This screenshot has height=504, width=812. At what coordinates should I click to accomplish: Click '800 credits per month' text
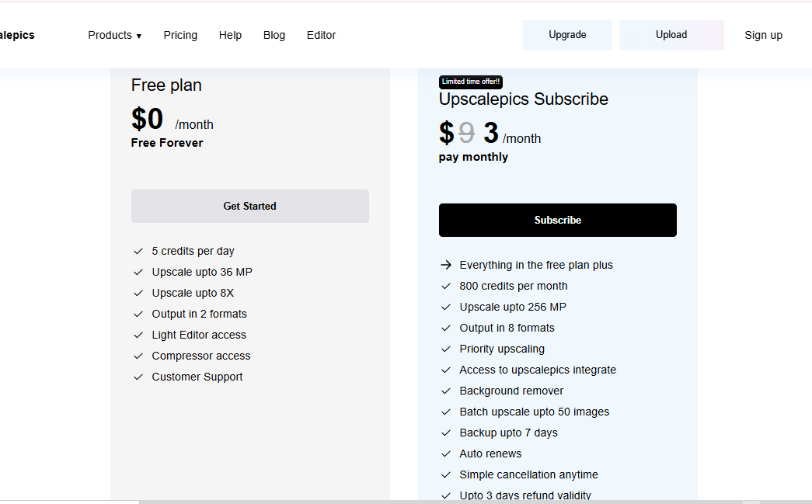pyautogui.click(x=513, y=286)
